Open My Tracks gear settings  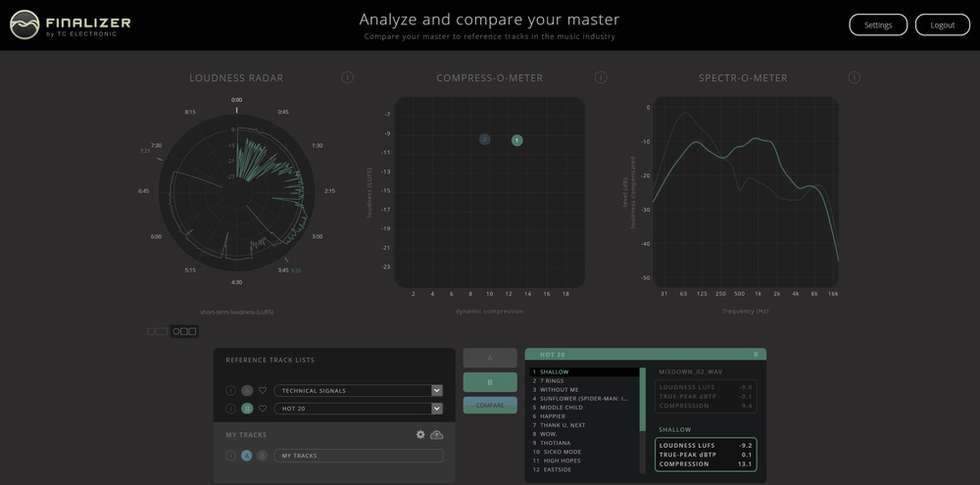click(420, 434)
